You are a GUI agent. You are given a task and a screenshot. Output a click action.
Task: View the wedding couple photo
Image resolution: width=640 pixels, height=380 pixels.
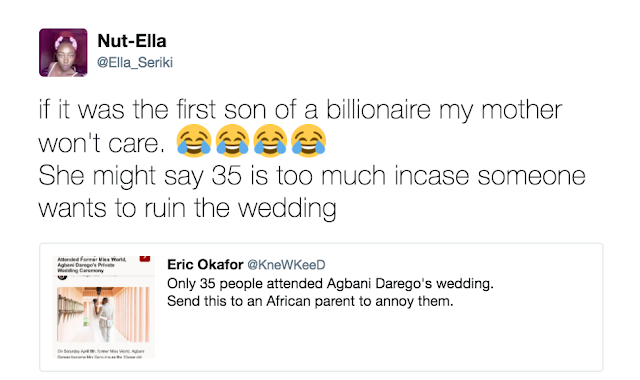(103, 314)
